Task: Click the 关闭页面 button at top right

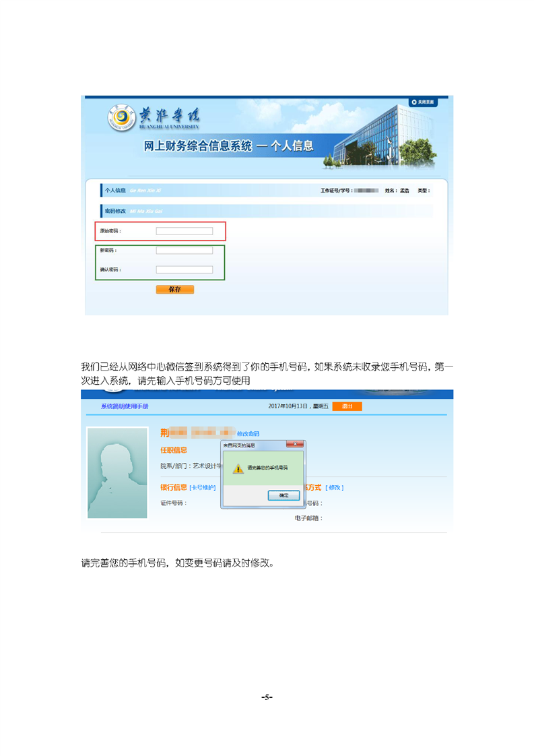Action: [x=423, y=102]
